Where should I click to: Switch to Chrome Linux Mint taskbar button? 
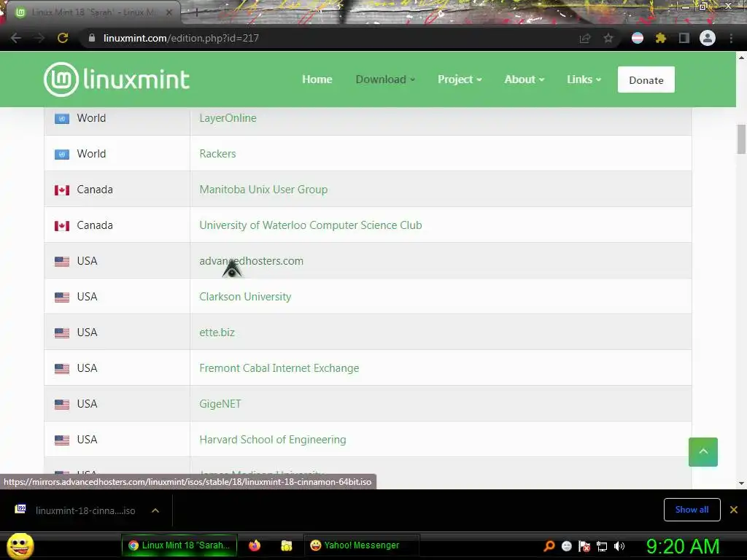[x=179, y=545]
